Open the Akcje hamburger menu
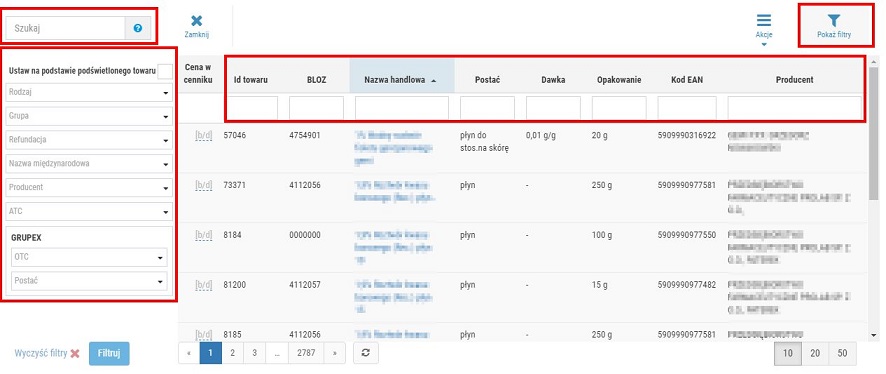The height and width of the screenshot is (374, 886). (x=764, y=21)
